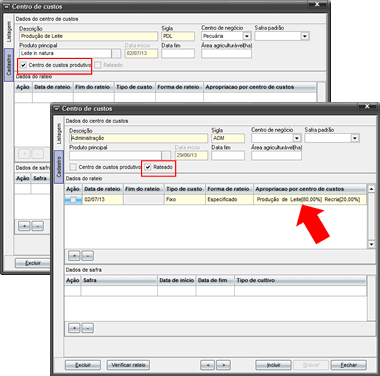Click Data fim field in back window
This screenshot has width=380, height=376.
(178, 53)
